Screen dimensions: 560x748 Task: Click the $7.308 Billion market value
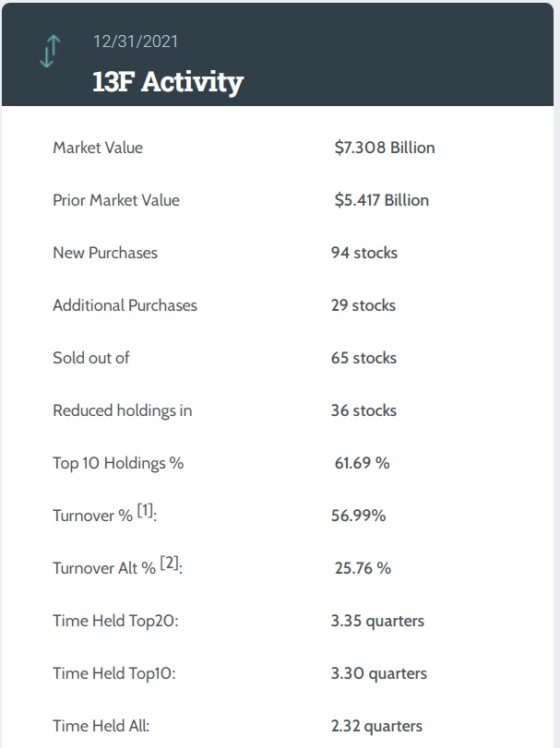384,148
